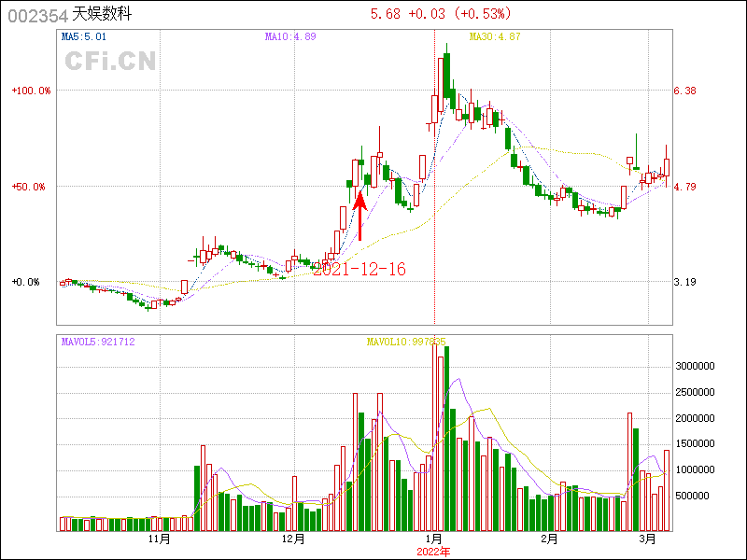
Task: Click the 12月 month marker
Action: pyautogui.click(x=293, y=539)
